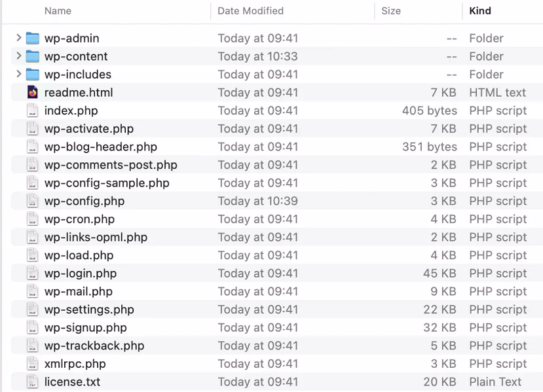543x392 pixels.
Task: Click the 32 KB size of wp-signup.php
Action: [x=440, y=327]
